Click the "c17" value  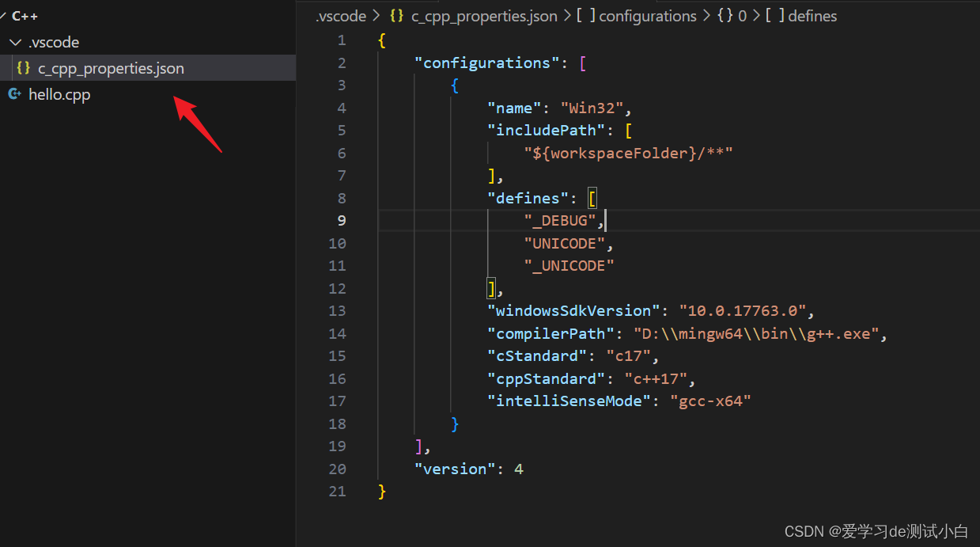[628, 356]
